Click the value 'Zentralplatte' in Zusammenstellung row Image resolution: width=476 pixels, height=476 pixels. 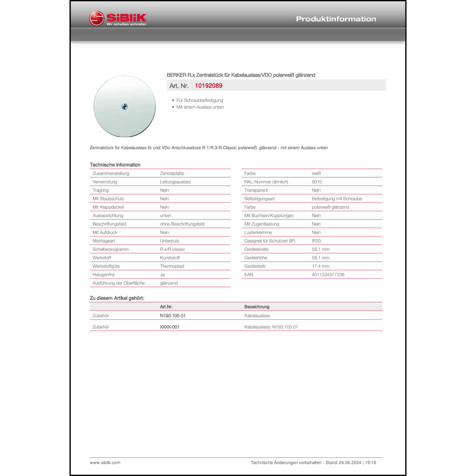point(172,174)
